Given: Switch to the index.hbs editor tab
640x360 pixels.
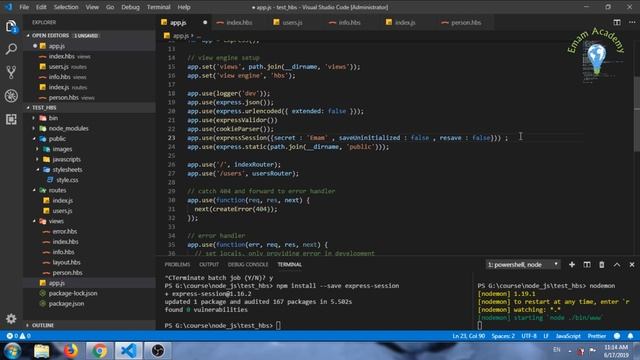Looking at the screenshot, I should pos(239,22).
